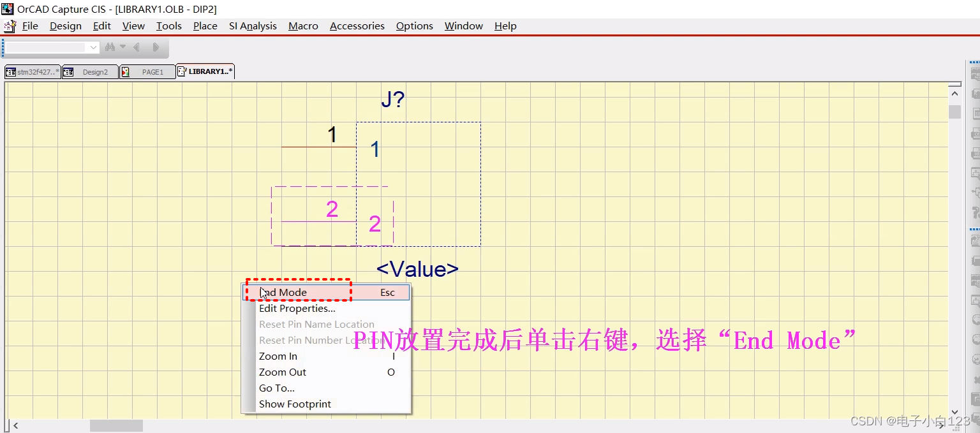
Task: Switch to the PAGE1 tab
Action: coord(148,71)
